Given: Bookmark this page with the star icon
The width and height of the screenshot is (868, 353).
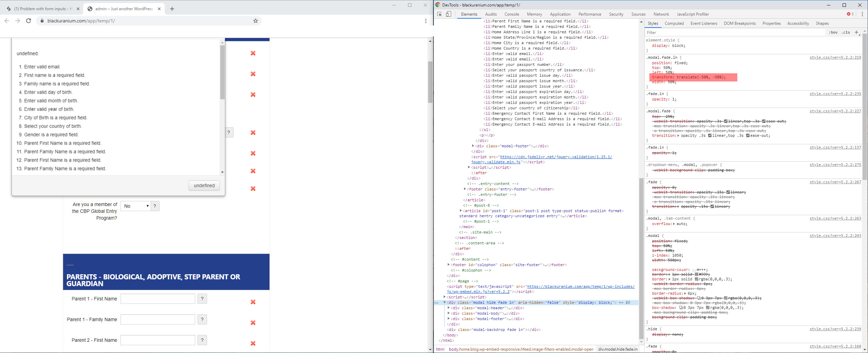Looking at the screenshot, I should coord(256,21).
